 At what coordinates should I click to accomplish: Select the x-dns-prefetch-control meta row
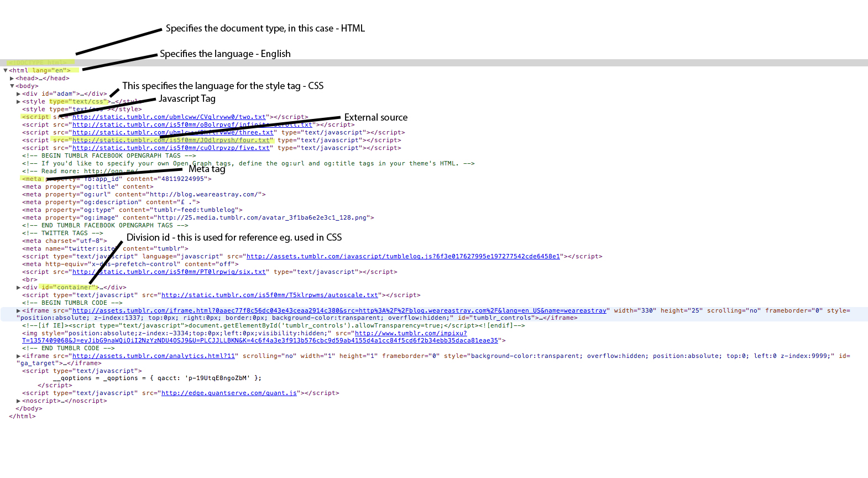coord(130,264)
